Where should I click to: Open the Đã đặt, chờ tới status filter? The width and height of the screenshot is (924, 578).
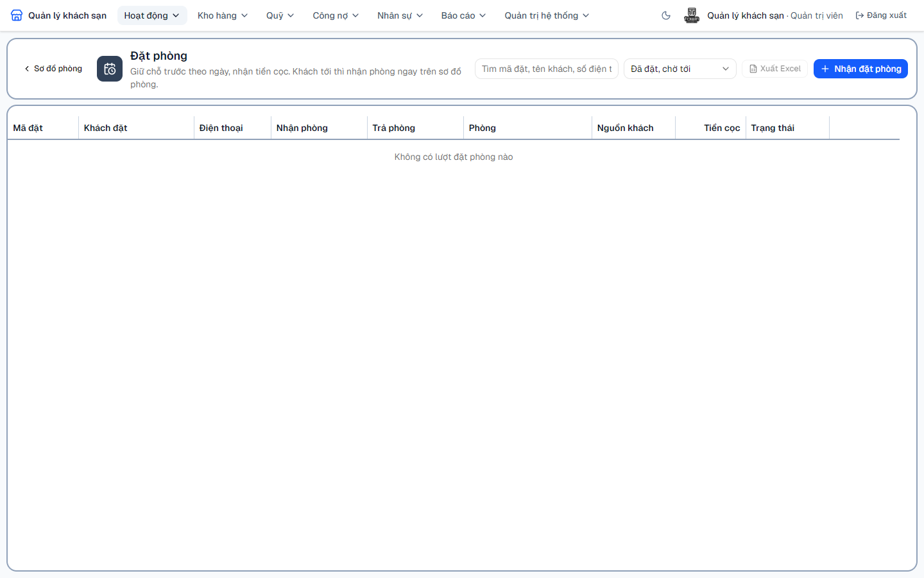tap(680, 69)
